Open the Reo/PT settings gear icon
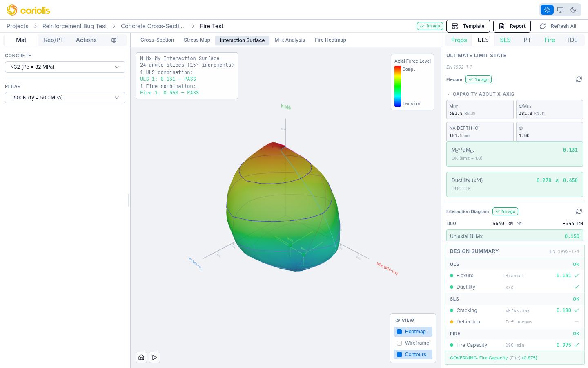Image resolution: width=588 pixels, height=368 pixels. click(114, 40)
